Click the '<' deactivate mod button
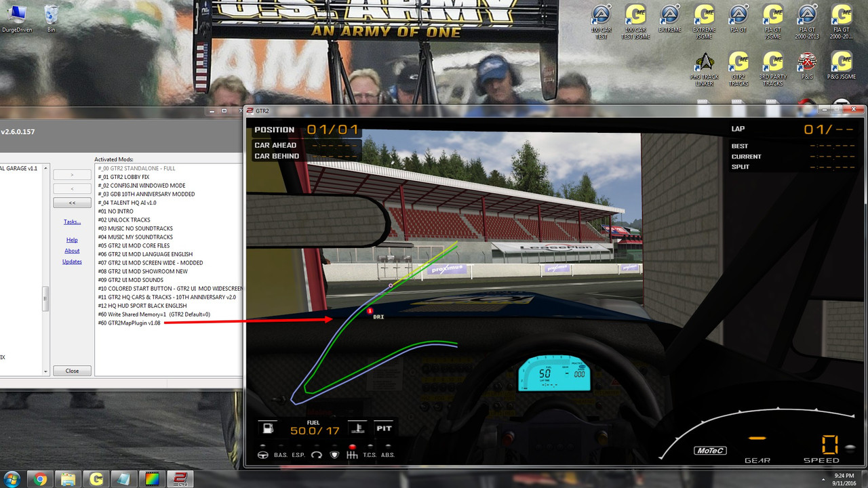Screen dimensions: 868x488 (72, 188)
